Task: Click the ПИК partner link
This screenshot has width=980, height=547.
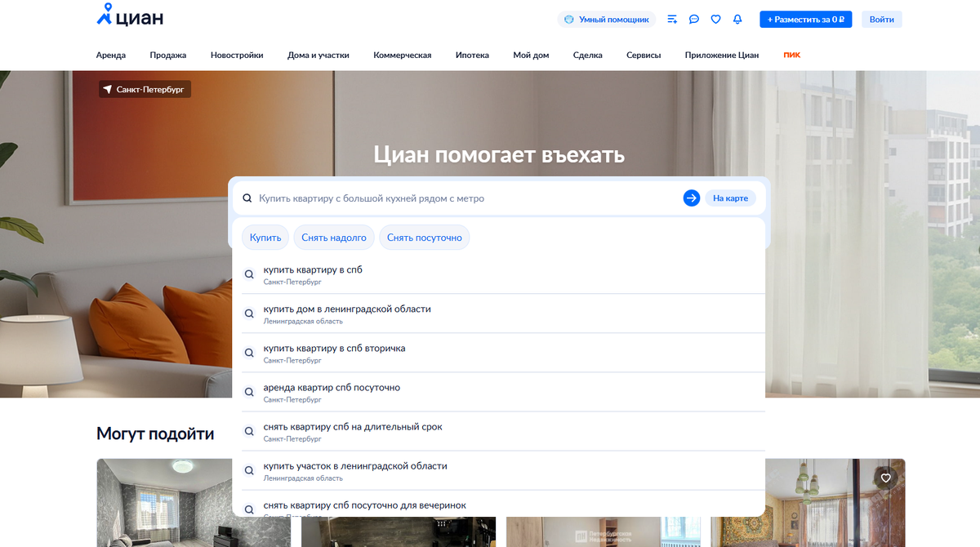Action: tap(792, 56)
